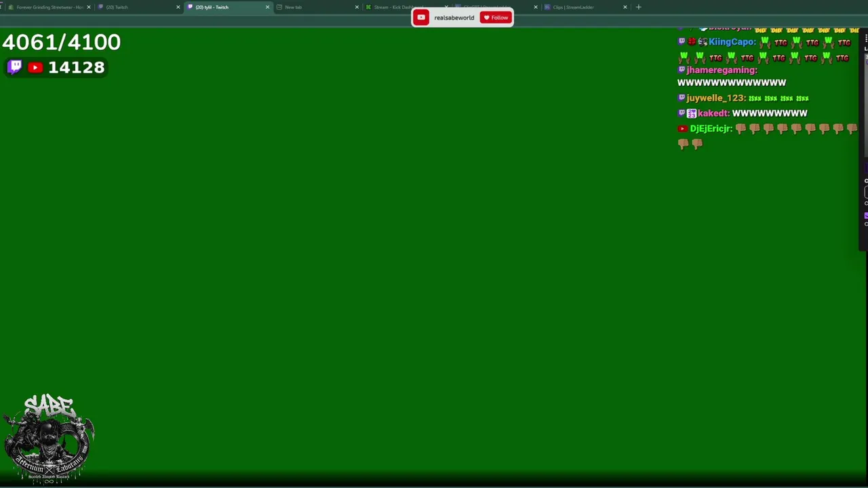Switch to the '(20) Twitch' tab
The height and width of the screenshot is (488, 868).
tap(138, 7)
